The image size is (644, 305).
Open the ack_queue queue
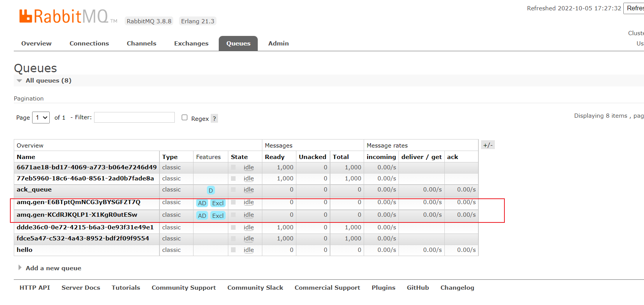[34, 190]
